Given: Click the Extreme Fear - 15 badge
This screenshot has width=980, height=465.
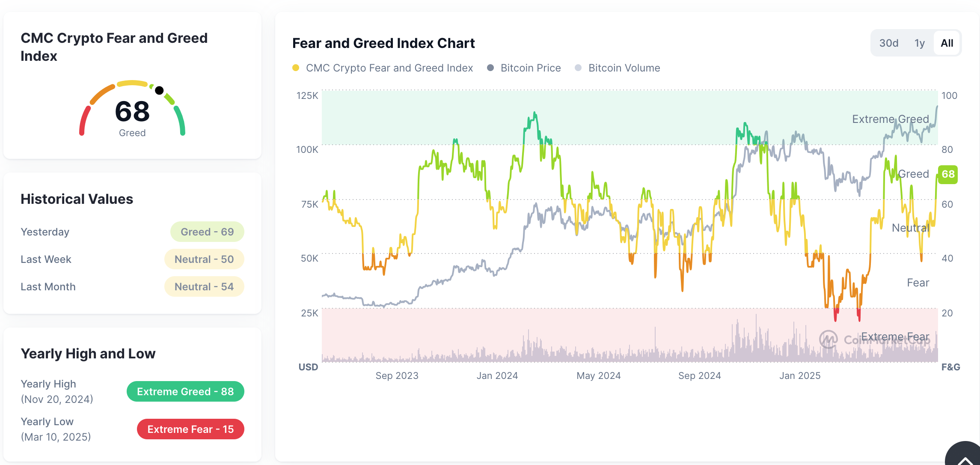Looking at the screenshot, I should pyautogui.click(x=190, y=429).
